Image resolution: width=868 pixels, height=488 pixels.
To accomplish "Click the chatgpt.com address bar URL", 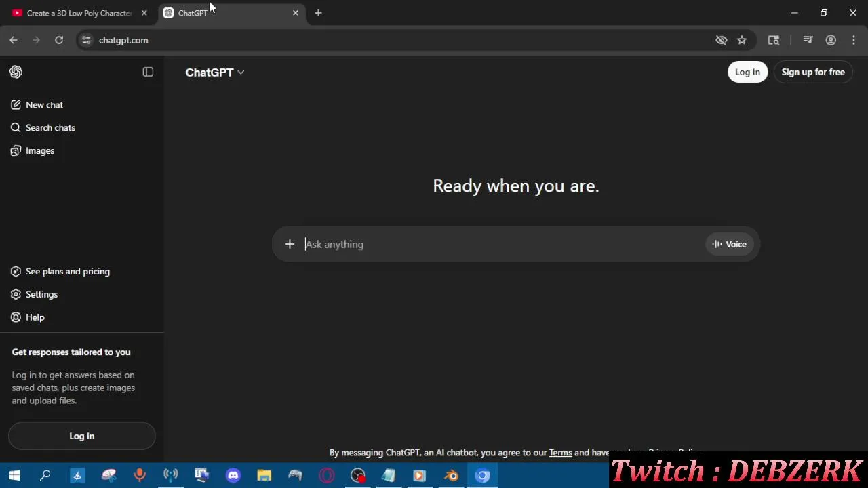I will [x=123, y=40].
